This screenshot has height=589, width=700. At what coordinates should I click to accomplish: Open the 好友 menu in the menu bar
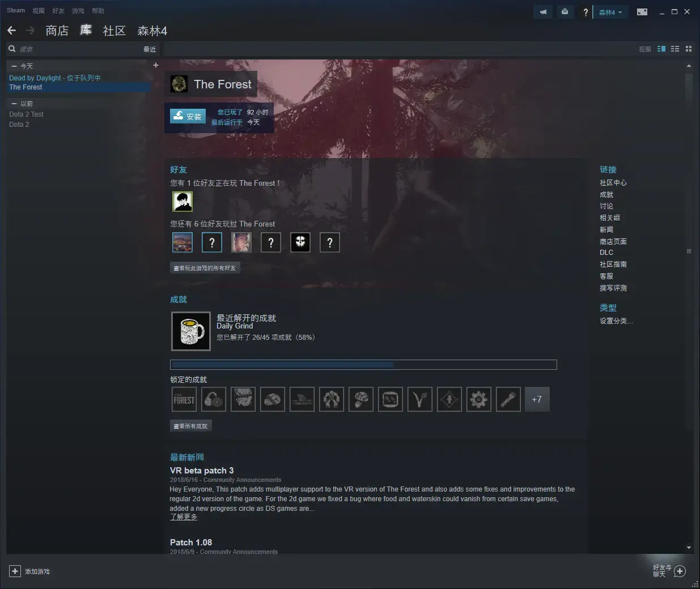[58, 11]
